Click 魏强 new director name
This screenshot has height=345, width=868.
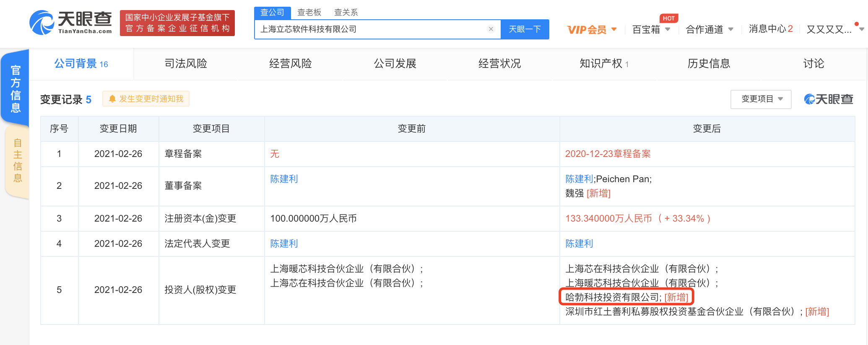tap(574, 193)
